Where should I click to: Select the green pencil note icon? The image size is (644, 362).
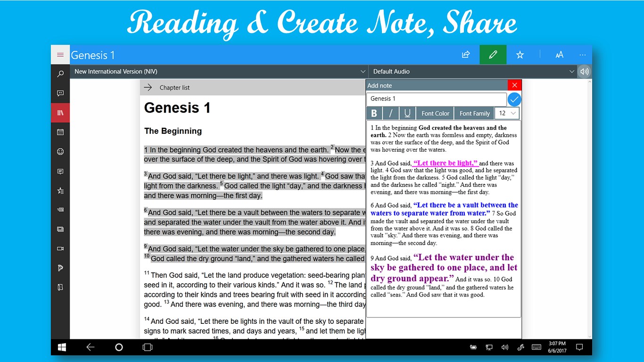click(493, 54)
